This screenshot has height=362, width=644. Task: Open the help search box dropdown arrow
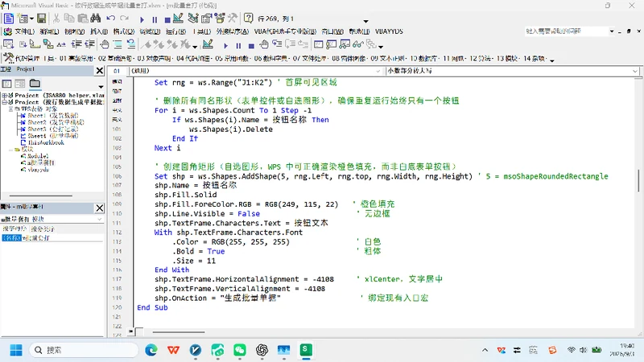point(612,31)
